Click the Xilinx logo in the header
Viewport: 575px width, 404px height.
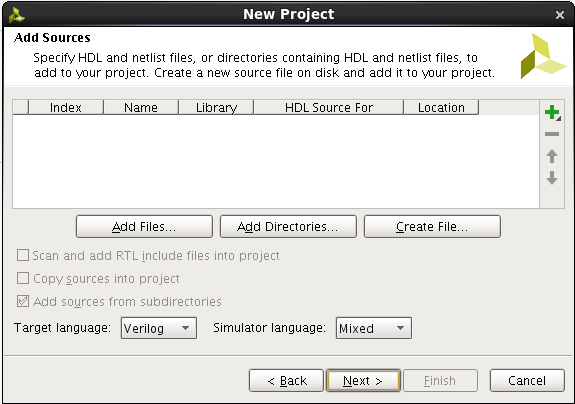click(543, 56)
